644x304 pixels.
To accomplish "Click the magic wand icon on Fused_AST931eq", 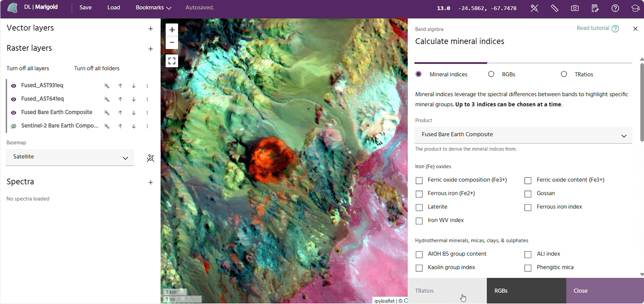I will click(x=107, y=86).
